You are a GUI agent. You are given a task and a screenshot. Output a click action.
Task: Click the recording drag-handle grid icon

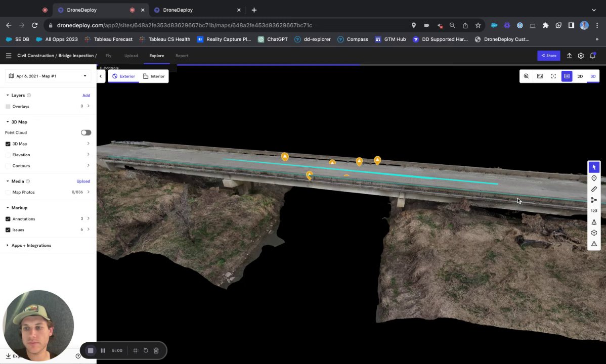(135, 350)
